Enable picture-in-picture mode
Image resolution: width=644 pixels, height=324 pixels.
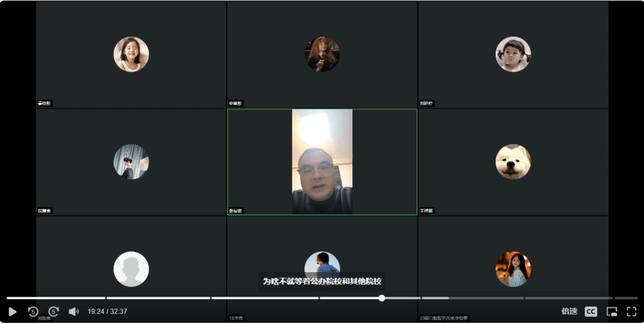tap(611, 311)
